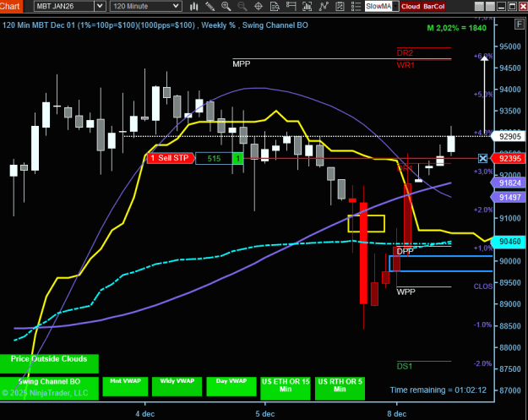Screen dimensions: 528x420
Task: Click the first gray square toolbar icon
Action: coord(479,6)
